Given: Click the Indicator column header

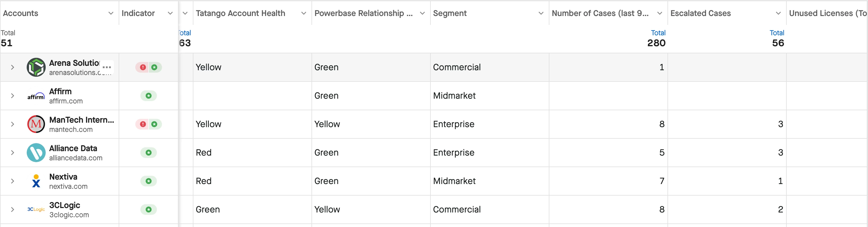Looking at the screenshot, I should 138,13.
